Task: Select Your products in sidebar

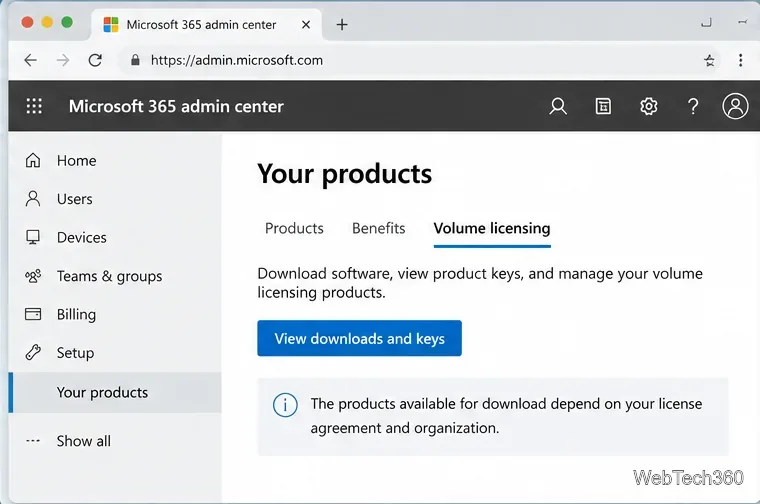Action: pos(115,392)
